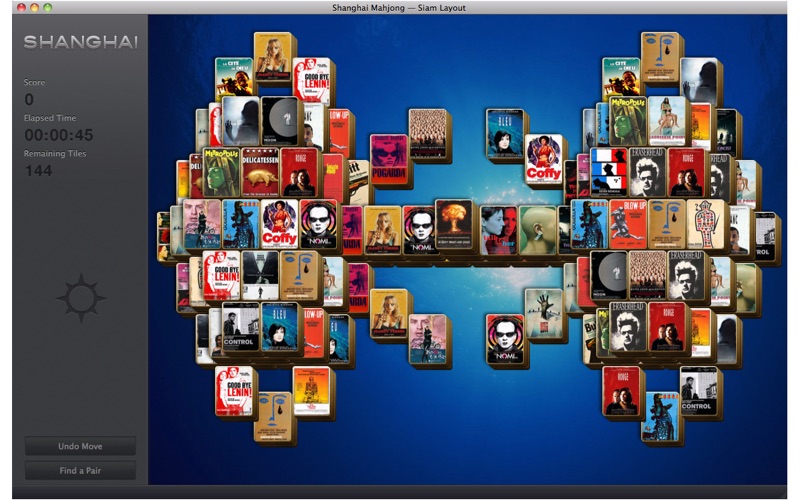Image resolution: width=800 pixels, height=500 pixels.
Task: Select the Blow-Up wrestler tile beside Godzilla
Action: tap(628, 224)
